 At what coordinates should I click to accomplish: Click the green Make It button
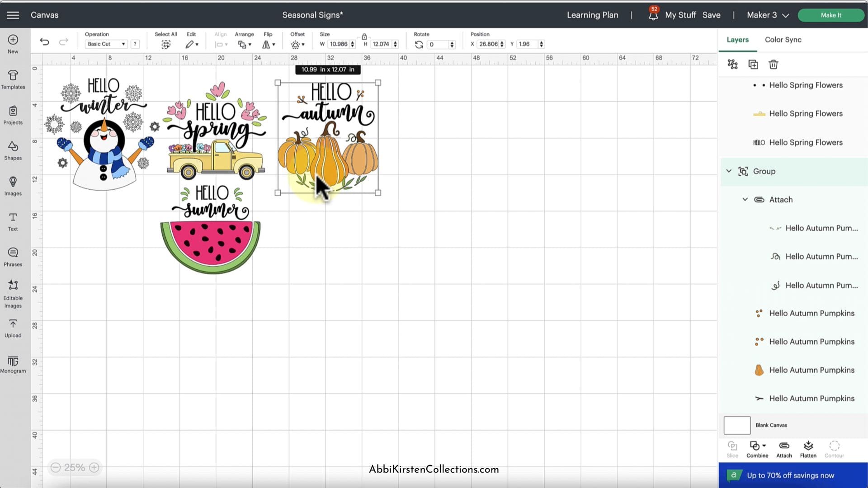pos(830,15)
